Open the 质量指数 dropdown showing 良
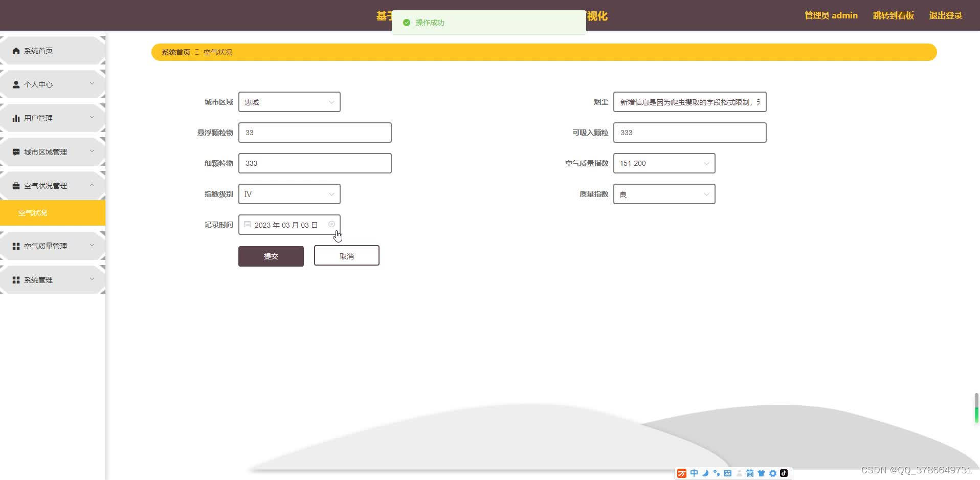This screenshot has height=480, width=980. coord(664,194)
